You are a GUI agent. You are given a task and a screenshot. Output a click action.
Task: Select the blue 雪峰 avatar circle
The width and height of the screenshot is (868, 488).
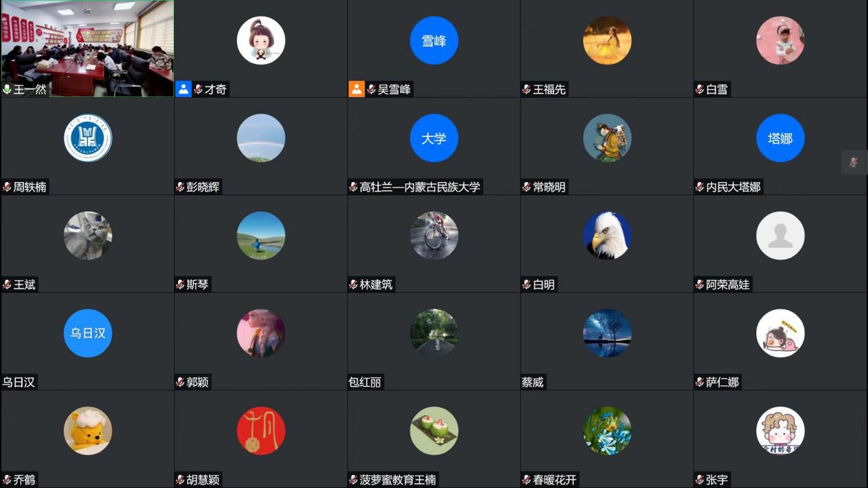tap(434, 40)
